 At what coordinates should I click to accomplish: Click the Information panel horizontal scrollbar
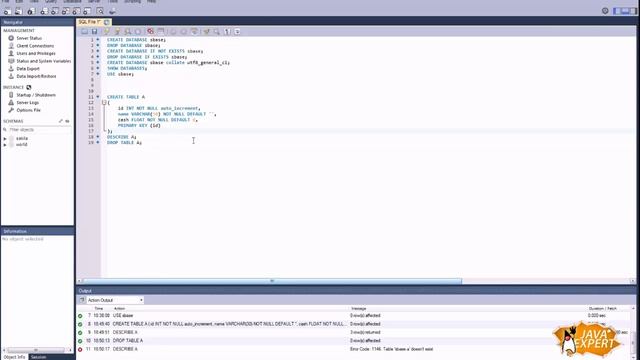36,350
